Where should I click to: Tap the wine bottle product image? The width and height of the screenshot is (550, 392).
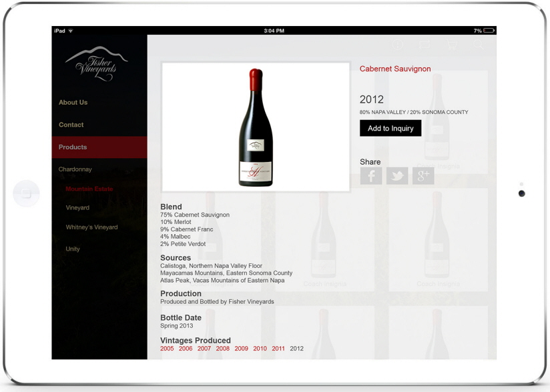click(x=256, y=127)
